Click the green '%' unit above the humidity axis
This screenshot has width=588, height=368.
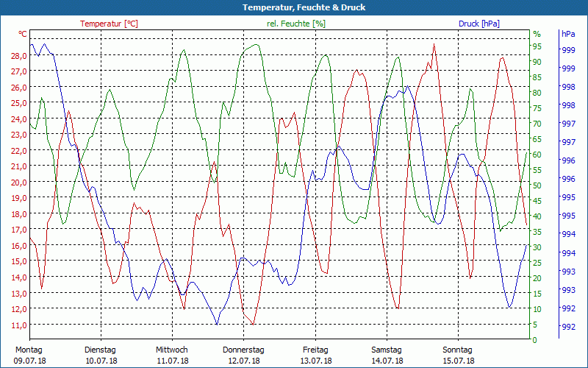[x=537, y=34]
